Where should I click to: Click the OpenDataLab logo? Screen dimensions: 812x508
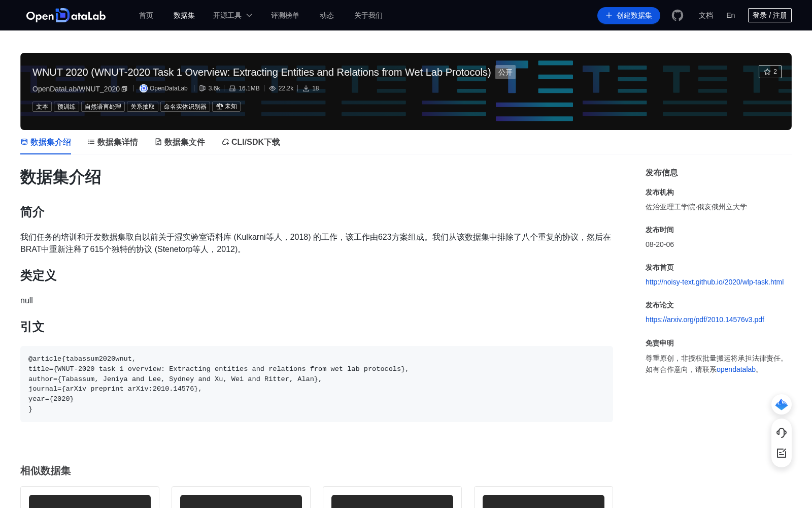coord(66,15)
